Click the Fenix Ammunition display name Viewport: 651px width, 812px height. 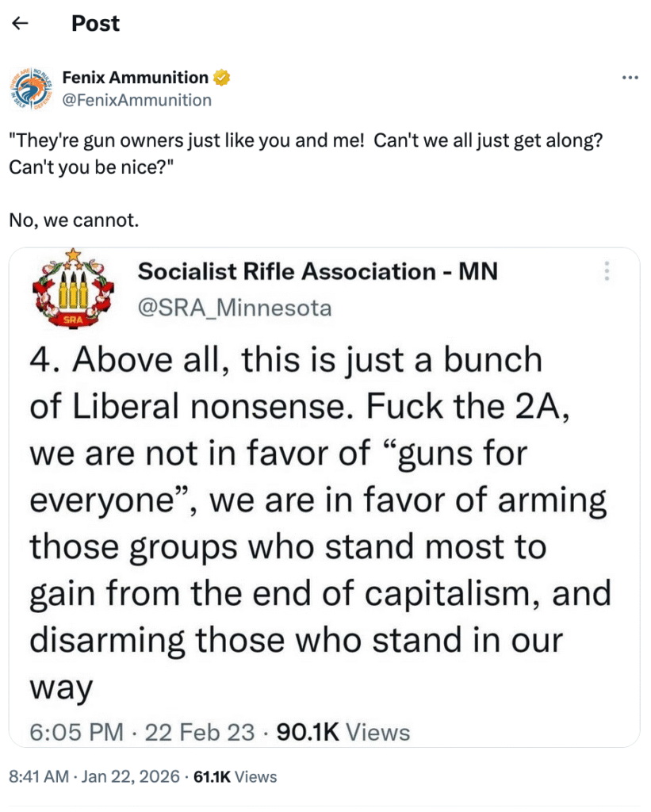coord(135,78)
